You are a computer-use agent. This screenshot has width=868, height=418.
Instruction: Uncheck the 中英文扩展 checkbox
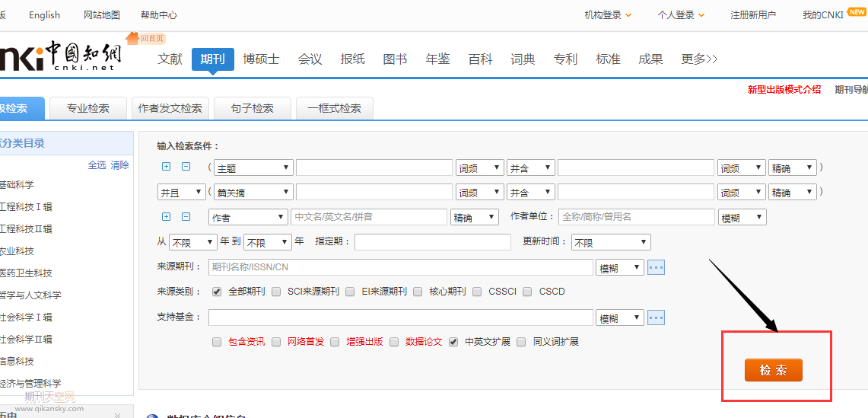(x=454, y=342)
